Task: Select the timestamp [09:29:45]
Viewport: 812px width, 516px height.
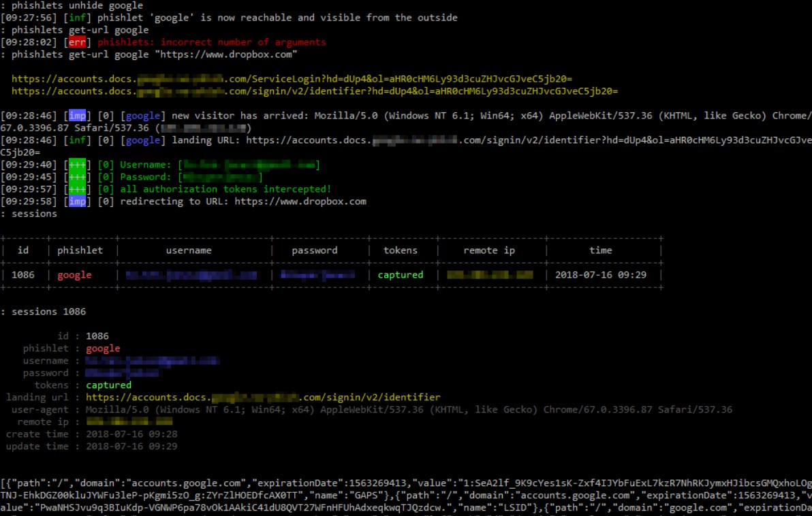Action: click(29, 177)
